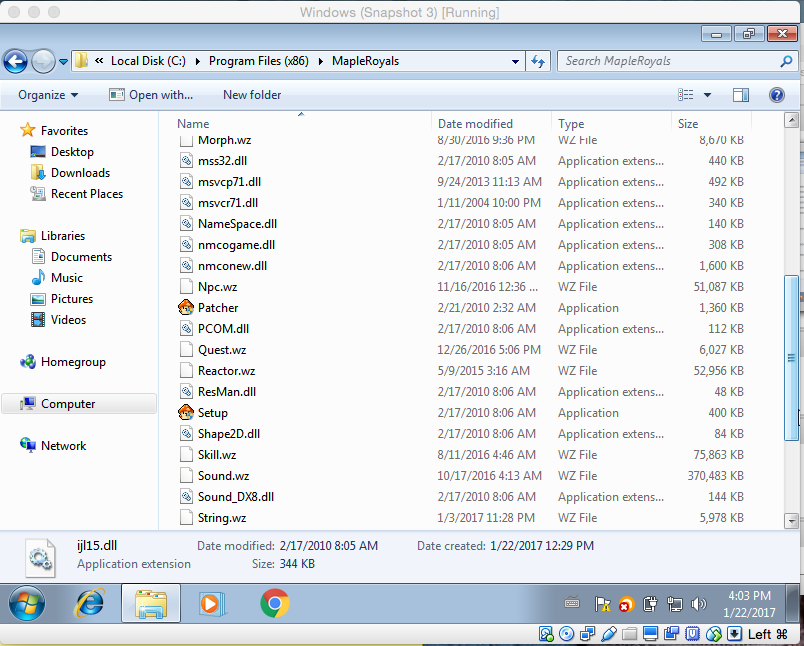Select the PCOM.dll file icon

tap(186, 329)
